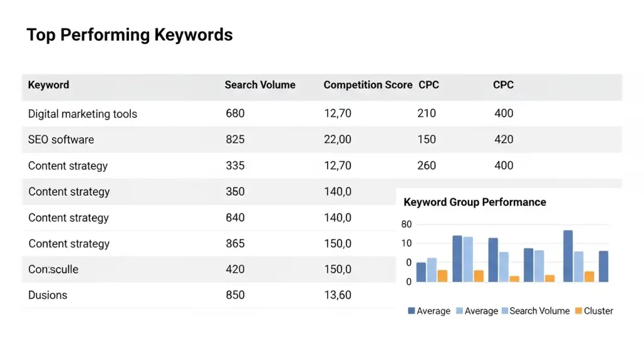Click the Top Performing Keywords heading
The height and width of the screenshot is (352, 644).
click(x=130, y=35)
